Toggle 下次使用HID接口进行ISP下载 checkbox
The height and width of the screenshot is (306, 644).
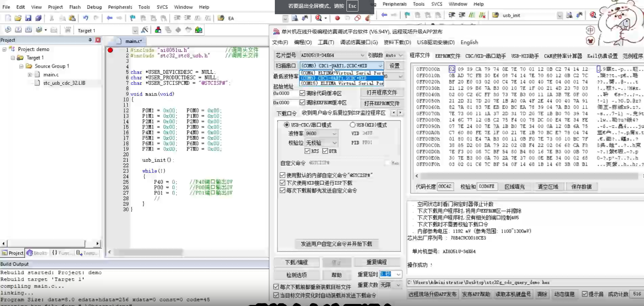pos(283,183)
